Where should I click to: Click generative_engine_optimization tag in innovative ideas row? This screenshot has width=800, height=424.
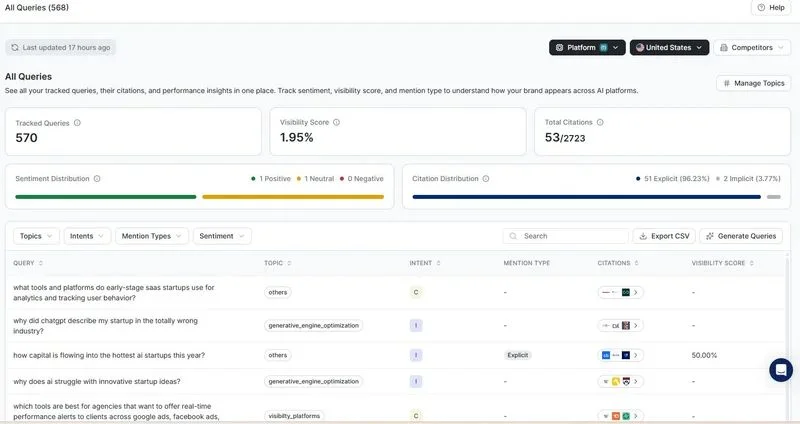pos(313,382)
